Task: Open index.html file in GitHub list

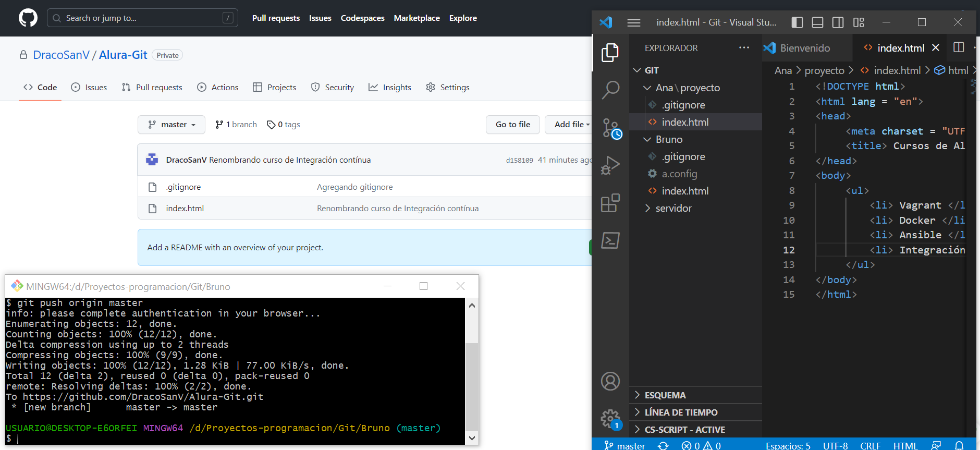Action: tap(185, 209)
